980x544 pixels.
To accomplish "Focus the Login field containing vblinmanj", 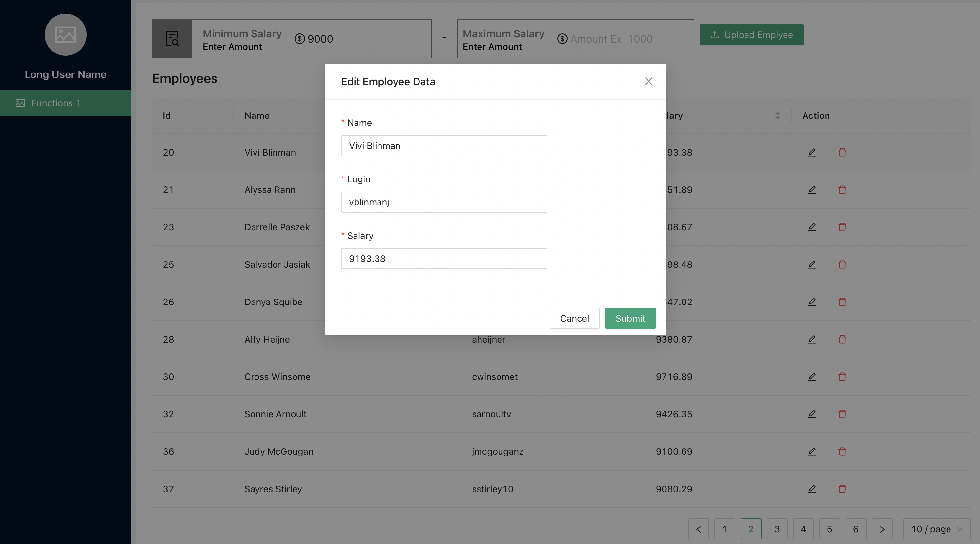I will coord(443,202).
